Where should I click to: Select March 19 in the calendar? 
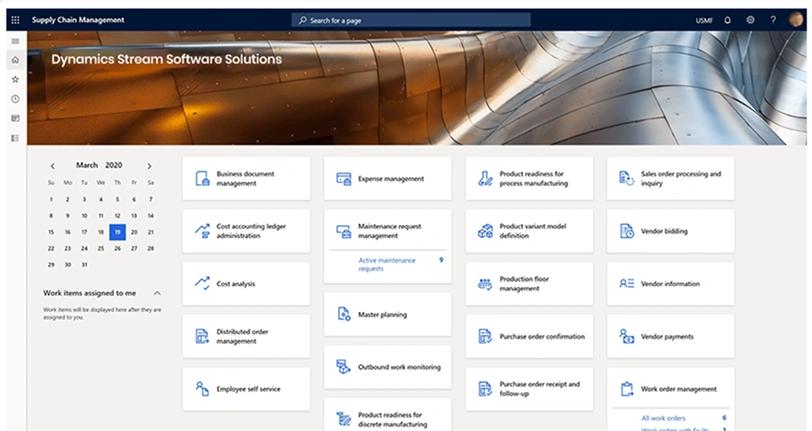point(117,231)
